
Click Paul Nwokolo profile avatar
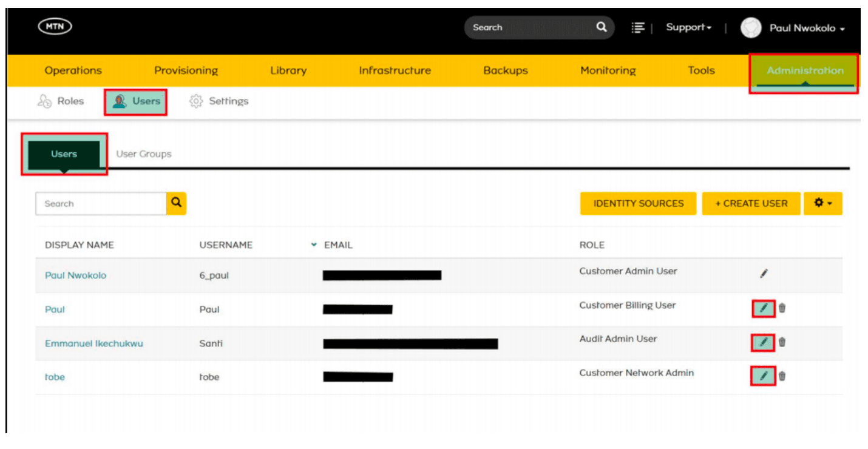751,28
